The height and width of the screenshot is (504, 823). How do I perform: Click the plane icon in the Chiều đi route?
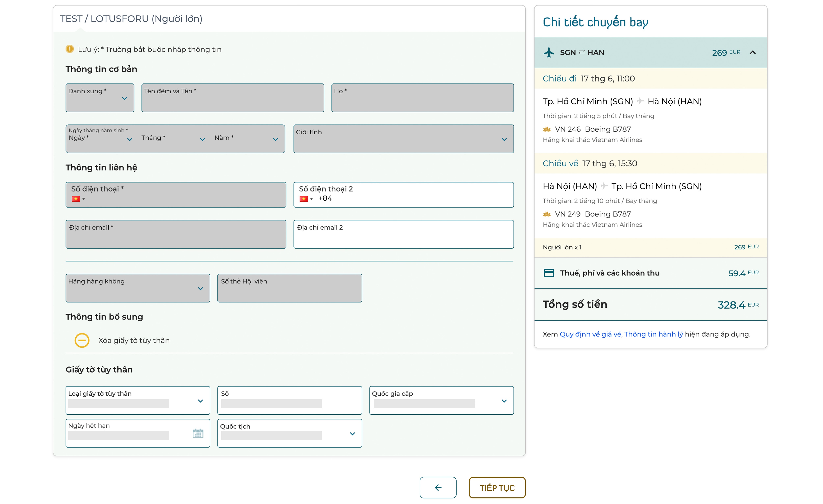(x=640, y=101)
